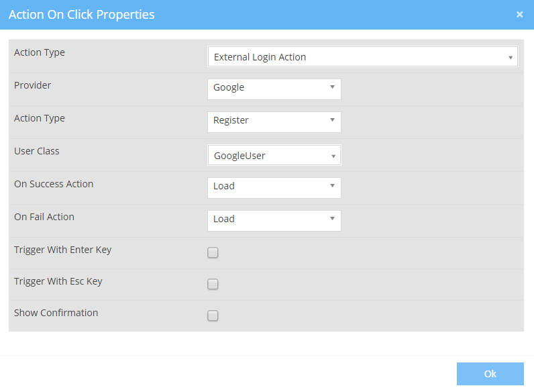Viewport: 534px width, 392px height.
Task: Enable the Trigger With Enter Key checkbox
Action: [213, 253]
